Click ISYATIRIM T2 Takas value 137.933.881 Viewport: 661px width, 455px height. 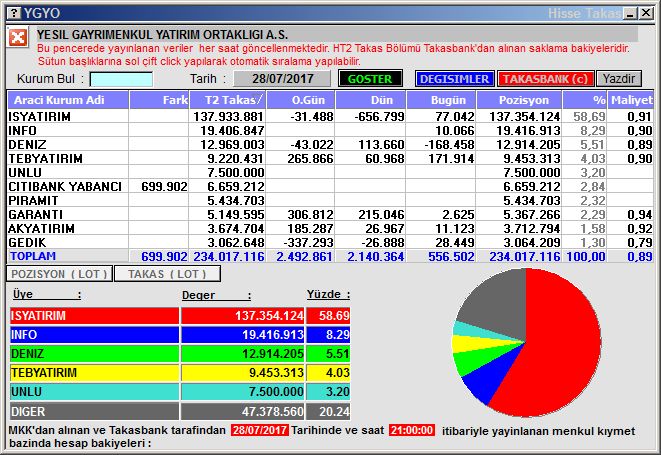(x=228, y=116)
